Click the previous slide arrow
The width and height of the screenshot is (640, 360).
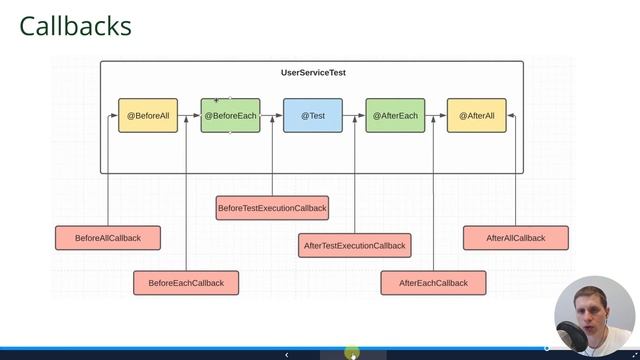coord(287,355)
